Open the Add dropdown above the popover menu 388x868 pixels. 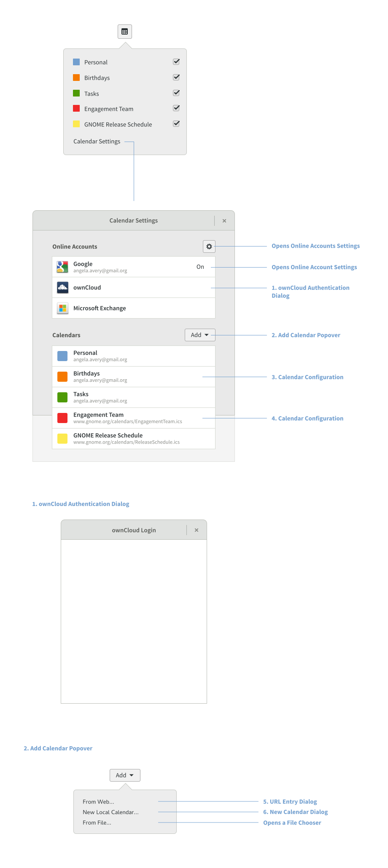click(x=125, y=775)
